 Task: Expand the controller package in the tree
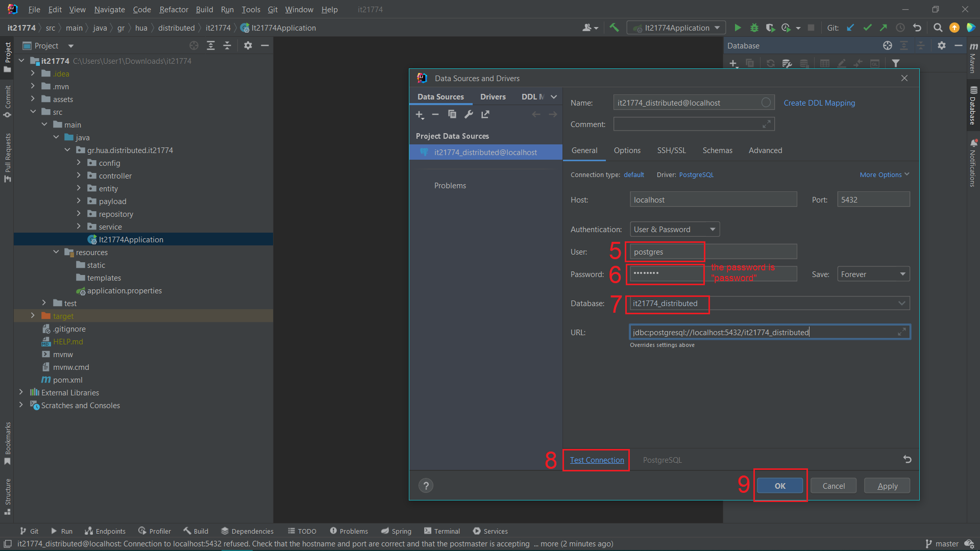point(79,176)
